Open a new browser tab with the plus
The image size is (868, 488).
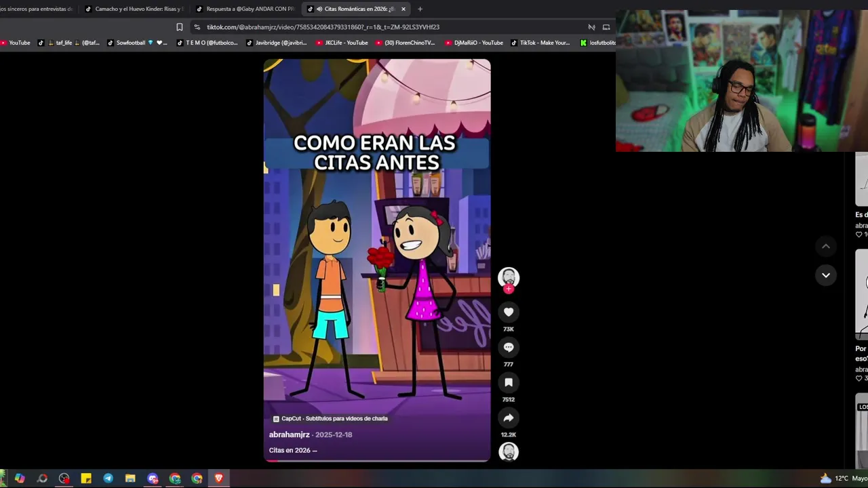tap(420, 9)
